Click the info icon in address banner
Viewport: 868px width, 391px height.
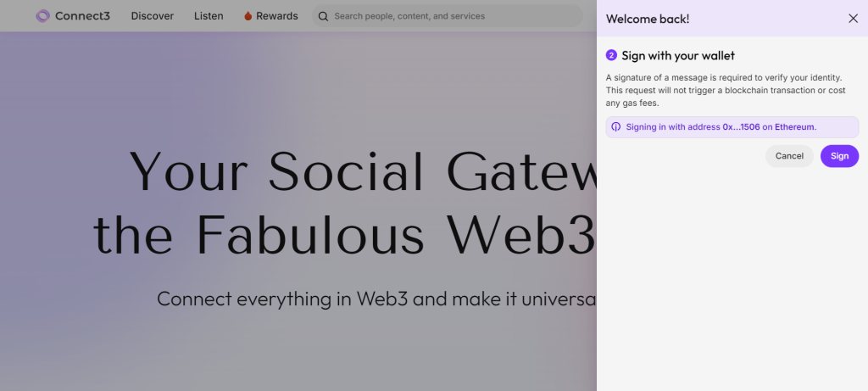[616, 127]
